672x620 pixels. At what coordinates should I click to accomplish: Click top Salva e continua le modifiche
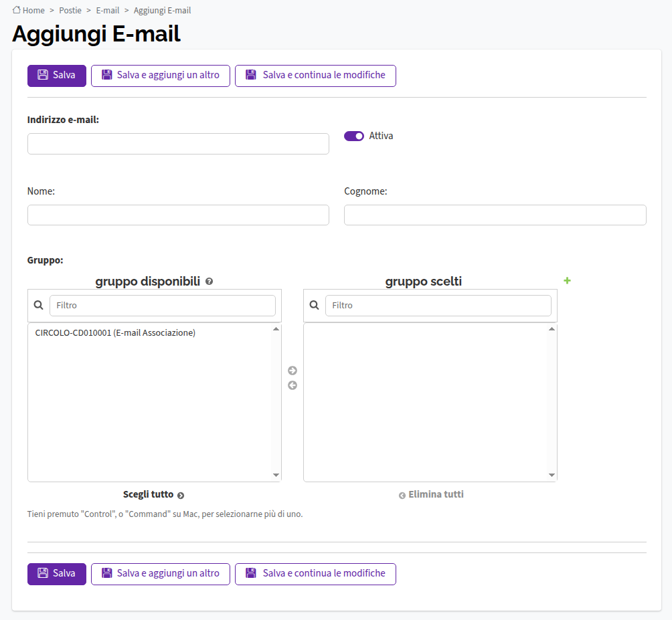click(315, 76)
